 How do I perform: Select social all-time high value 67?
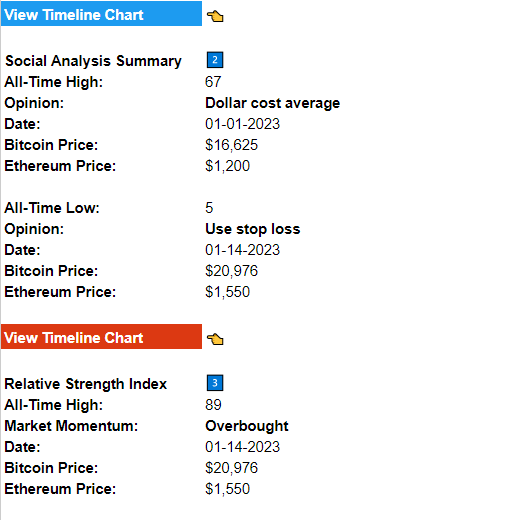(213, 82)
